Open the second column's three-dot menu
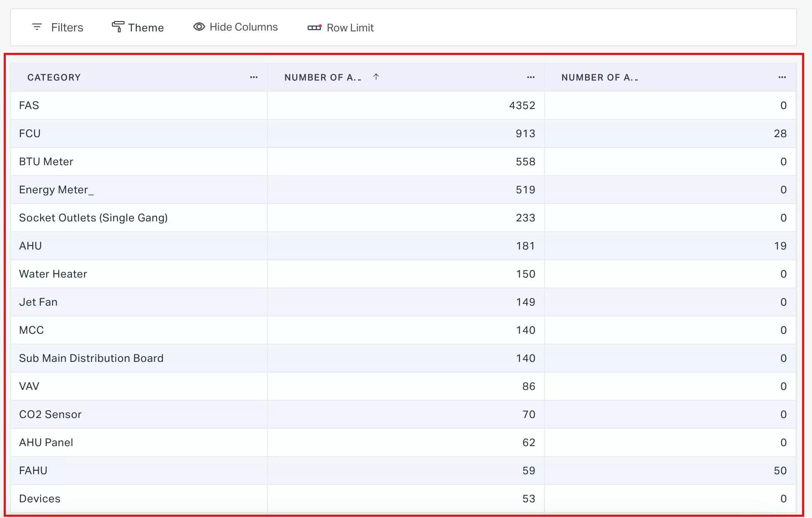The height and width of the screenshot is (518, 812). [x=531, y=77]
